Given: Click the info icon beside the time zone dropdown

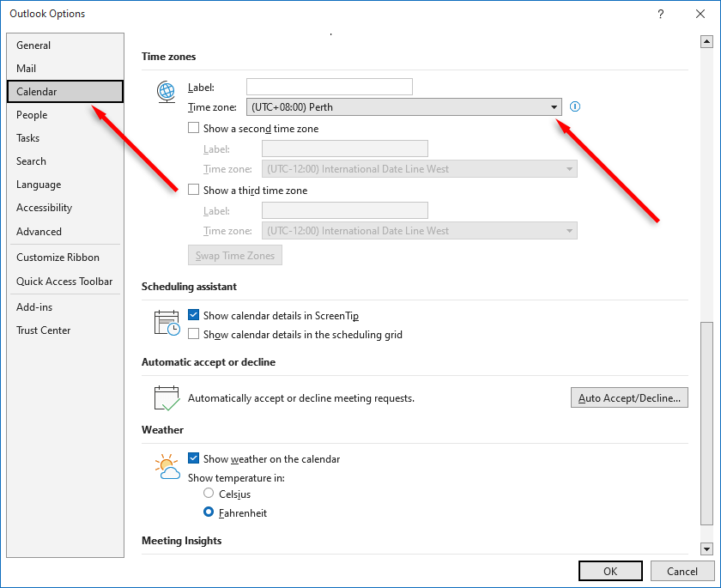Looking at the screenshot, I should coord(574,106).
